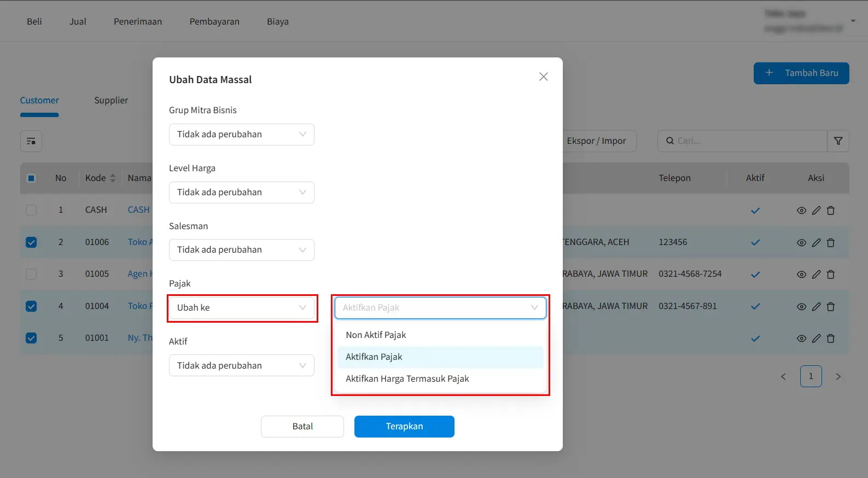Open the Beli menu
The image size is (868, 478).
pos(34,21)
